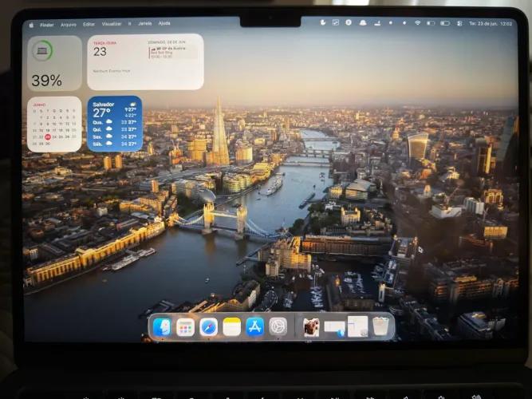This screenshot has width=532, height=399.
Task: Open Launchpad apps grid in Dock
Action: tap(185, 328)
